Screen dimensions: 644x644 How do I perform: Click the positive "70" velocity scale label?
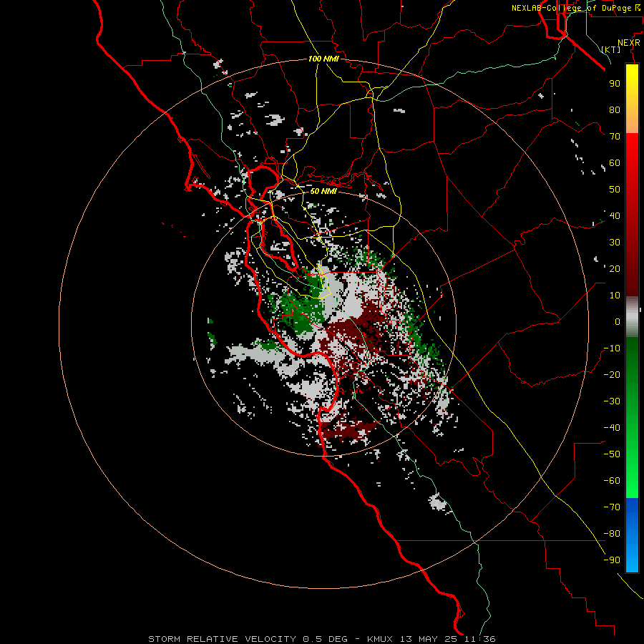coord(615,137)
